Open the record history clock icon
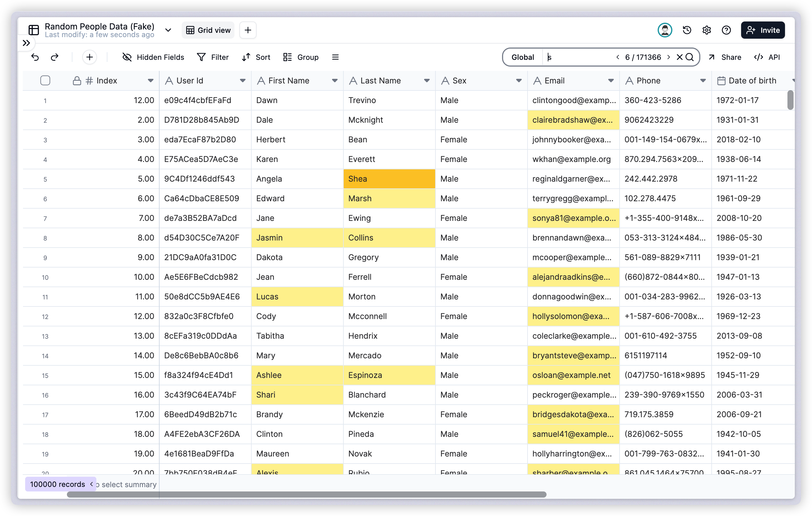The image size is (812, 516). pyautogui.click(x=687, y=30)
